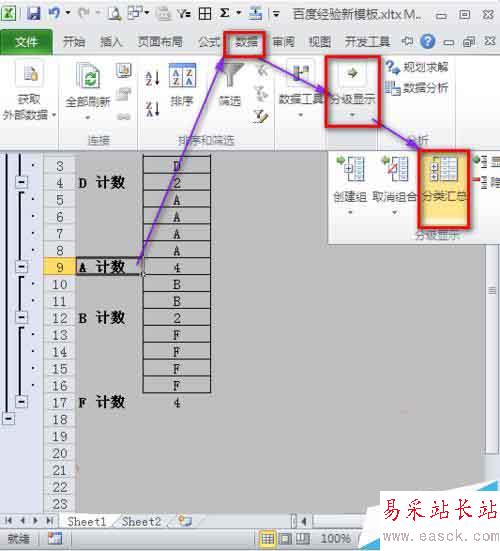Click the Advanced filter icon below reapply

click(262, 116)
